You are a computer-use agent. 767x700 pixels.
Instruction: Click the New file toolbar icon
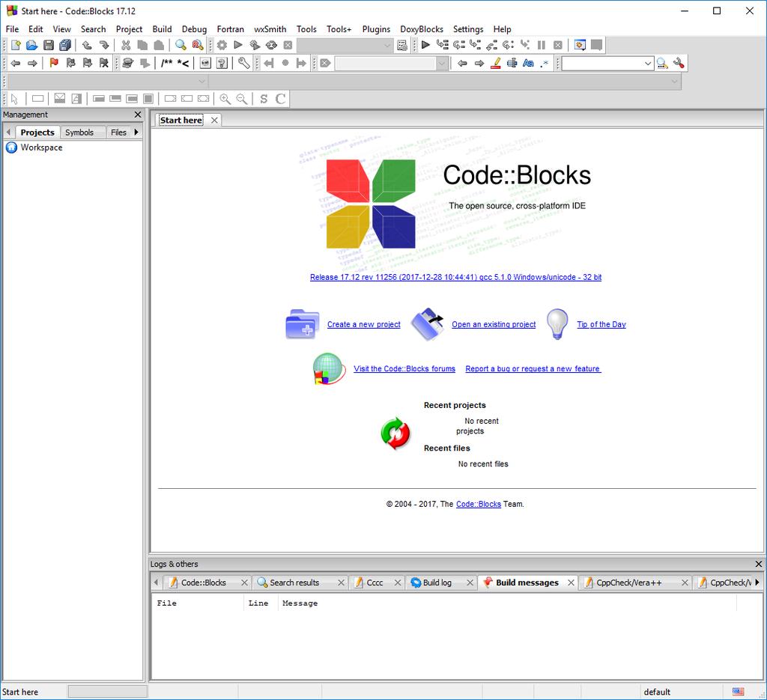click(15, 45)
